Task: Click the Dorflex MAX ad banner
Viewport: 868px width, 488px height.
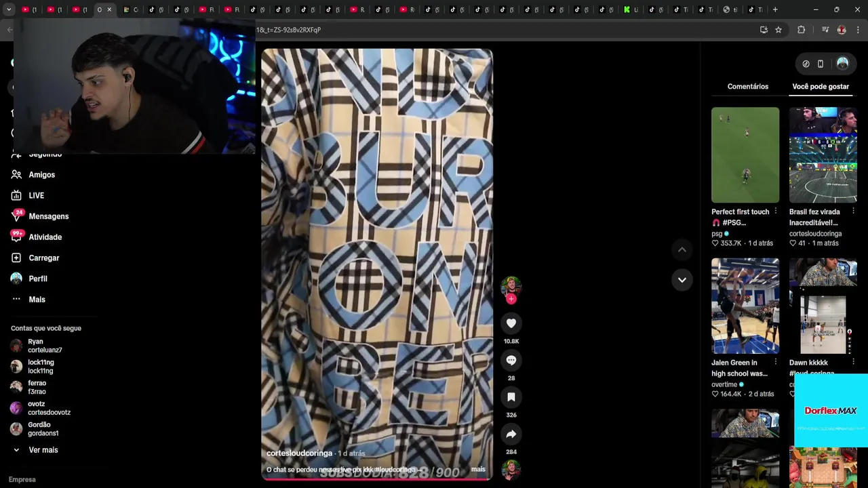Action: click(831, 411)
